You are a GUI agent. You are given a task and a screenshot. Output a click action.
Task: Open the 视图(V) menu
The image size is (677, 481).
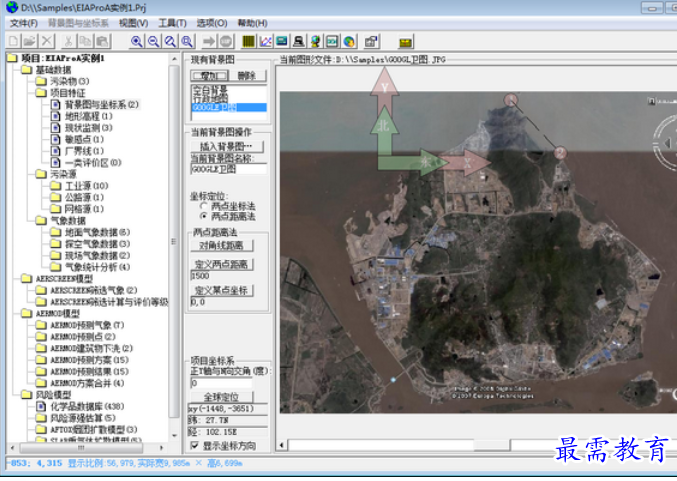(133, 23)
